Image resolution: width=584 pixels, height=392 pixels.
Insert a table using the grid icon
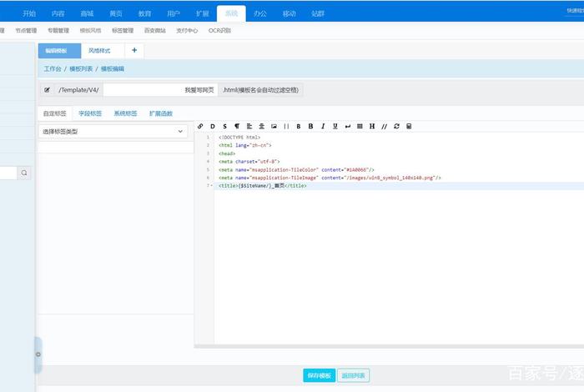click(x=360, y=126)
